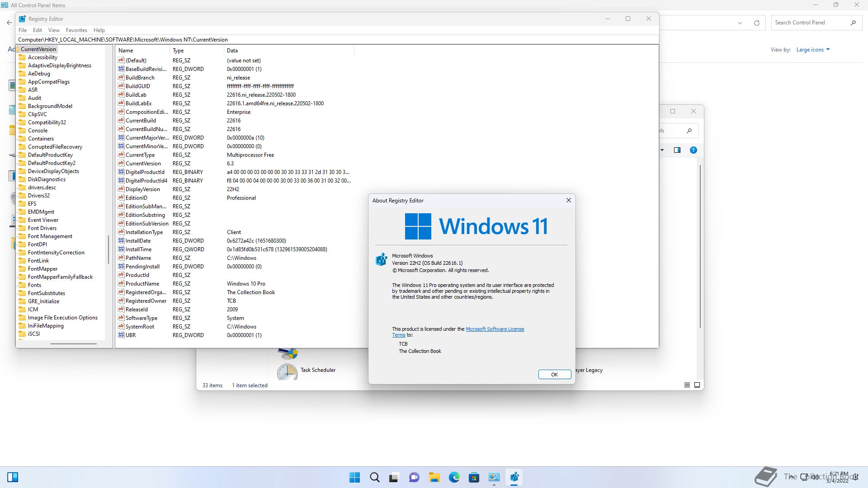
Task: Open Task Scheduler label in background window
Action: [318, 370]
